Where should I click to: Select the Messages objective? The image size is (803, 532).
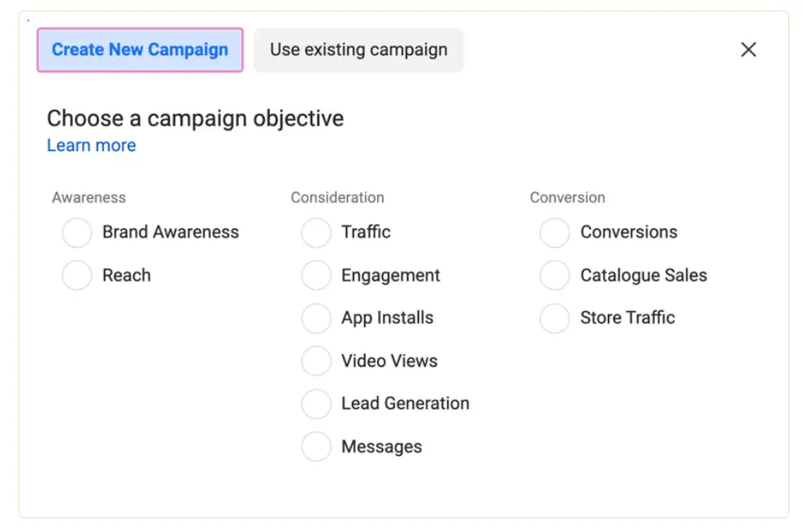click(316, 446)
